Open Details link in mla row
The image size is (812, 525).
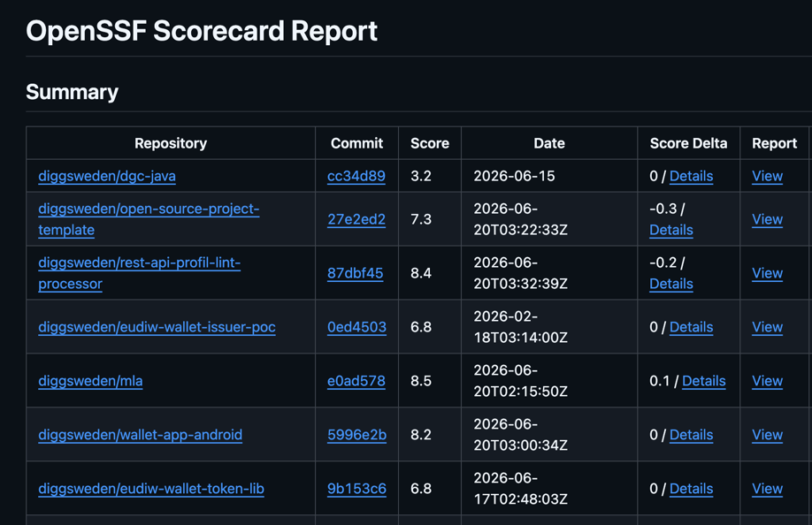click(x=704, y=381)
